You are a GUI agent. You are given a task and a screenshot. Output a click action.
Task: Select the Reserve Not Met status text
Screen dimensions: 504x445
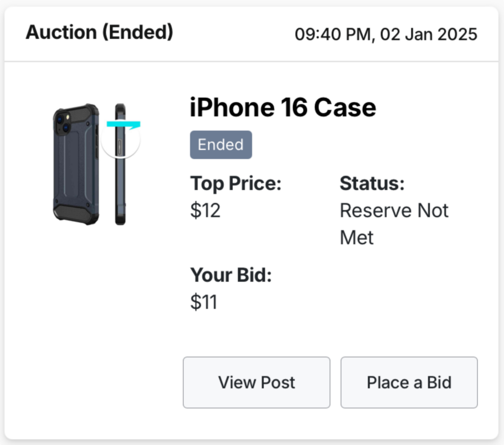(394, 224)
